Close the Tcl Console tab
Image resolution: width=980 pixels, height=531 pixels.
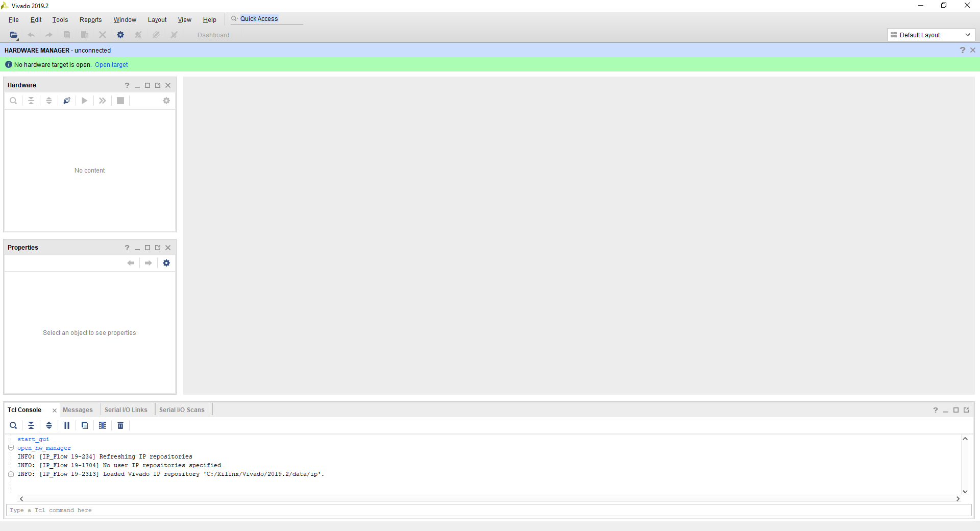pyautogui.click(x=55, y=411)
